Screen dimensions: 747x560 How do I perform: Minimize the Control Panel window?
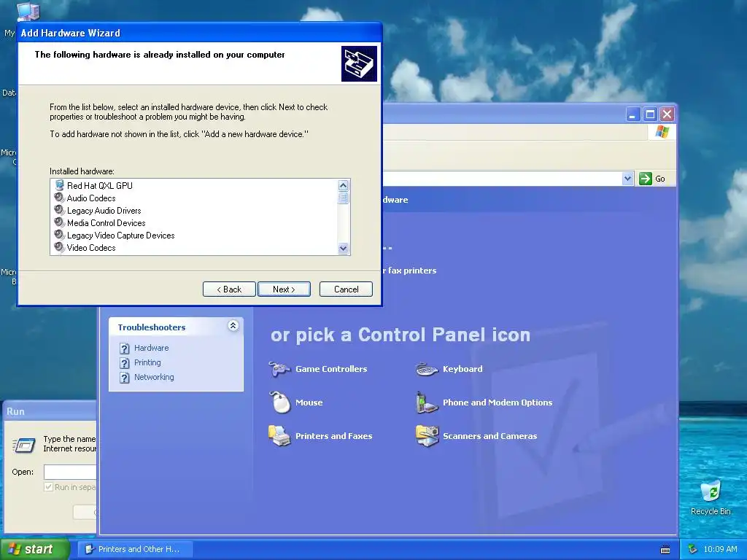pos(632,114)
